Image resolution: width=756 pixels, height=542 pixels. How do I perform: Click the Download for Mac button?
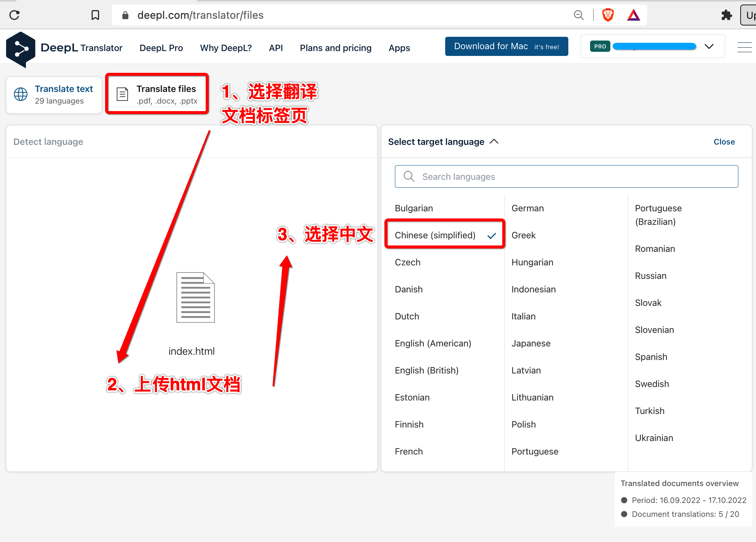[506, 47]
